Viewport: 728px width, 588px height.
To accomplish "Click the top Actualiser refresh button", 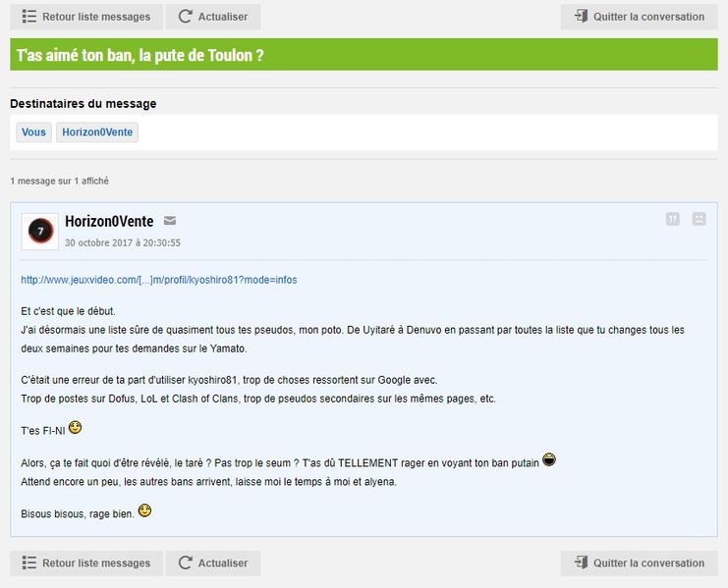I will click(213, 17).
